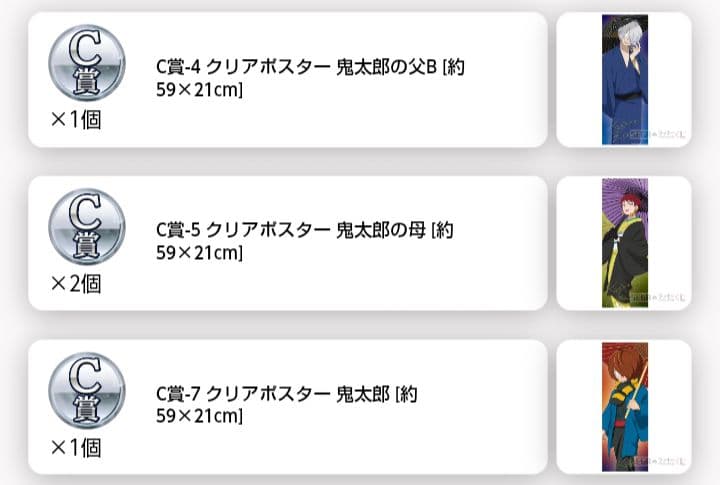Click the C賞-4 prize code text

[178, 68]
